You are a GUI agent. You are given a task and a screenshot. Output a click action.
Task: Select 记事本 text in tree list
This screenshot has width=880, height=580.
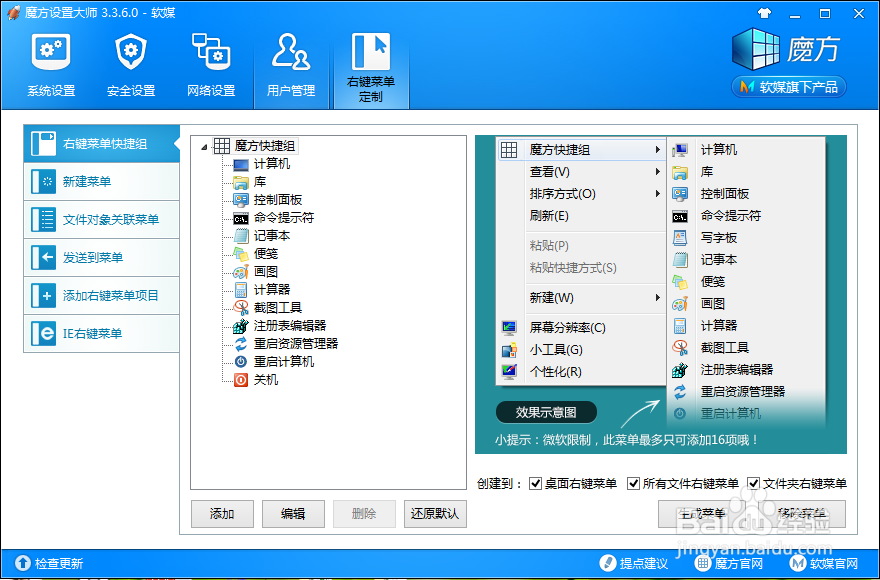(x=272, y=236)
